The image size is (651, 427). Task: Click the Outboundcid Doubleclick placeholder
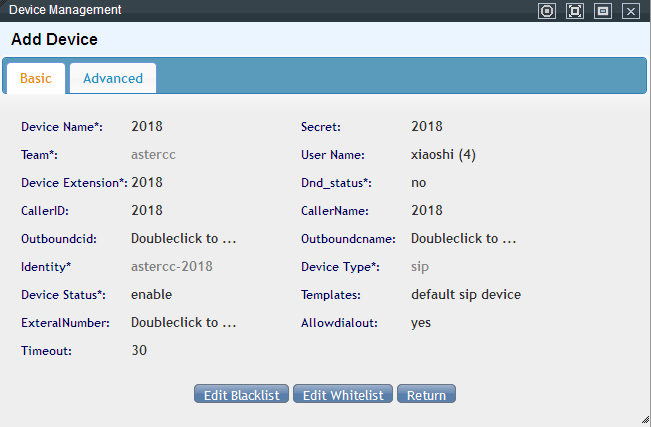tap(183, 239)
